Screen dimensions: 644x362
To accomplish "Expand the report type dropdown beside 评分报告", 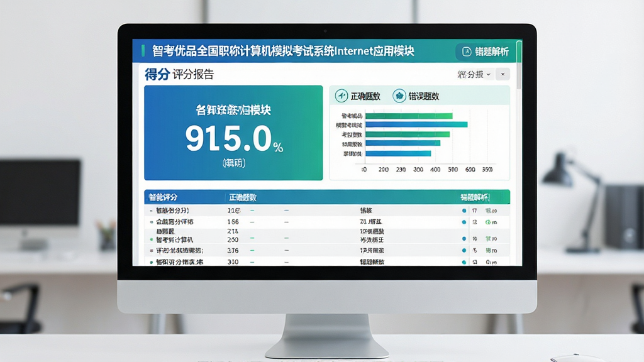I will click(474, 74).
